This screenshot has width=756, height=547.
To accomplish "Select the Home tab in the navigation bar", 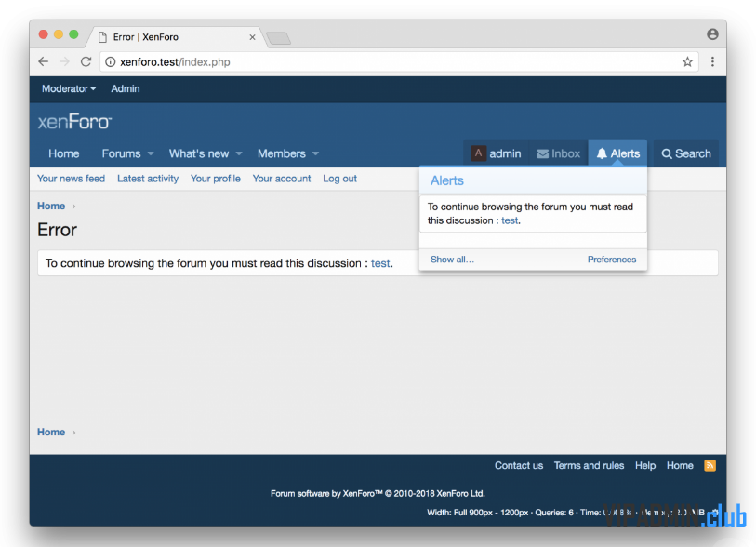I will pyautogui.click(x=63, y=153).
